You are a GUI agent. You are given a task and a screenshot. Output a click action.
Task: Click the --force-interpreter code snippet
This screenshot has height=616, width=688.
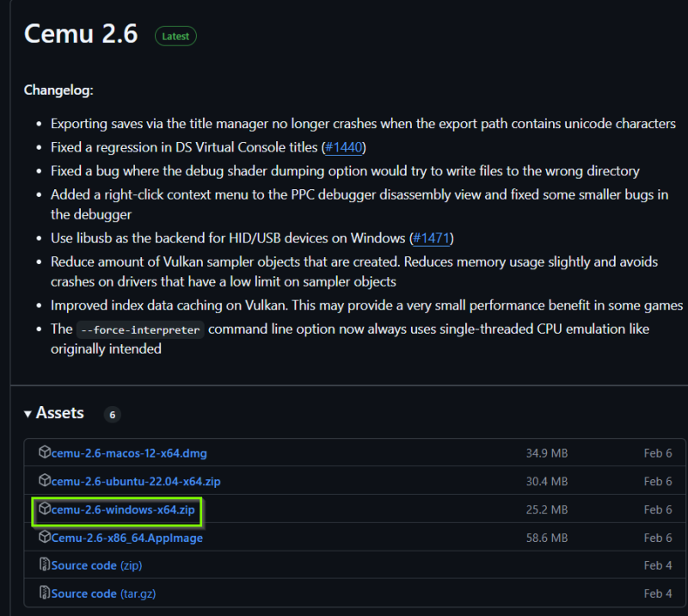coord(138,330)
